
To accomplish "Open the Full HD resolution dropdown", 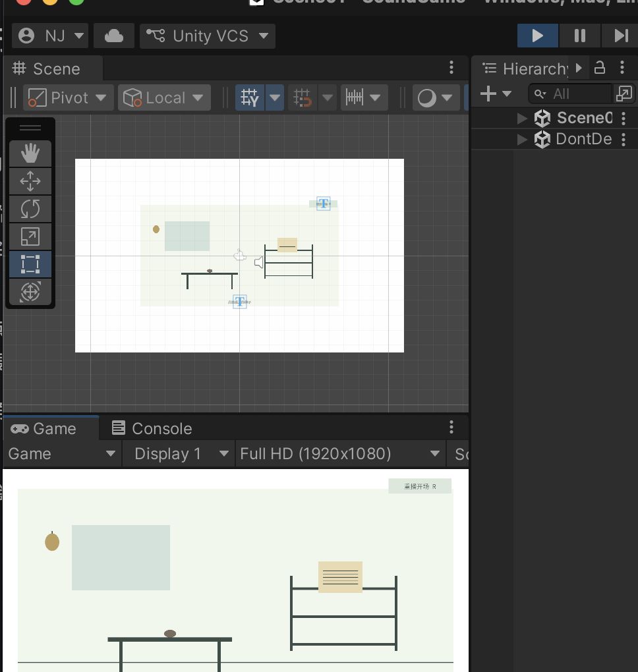I will [339, 454].
